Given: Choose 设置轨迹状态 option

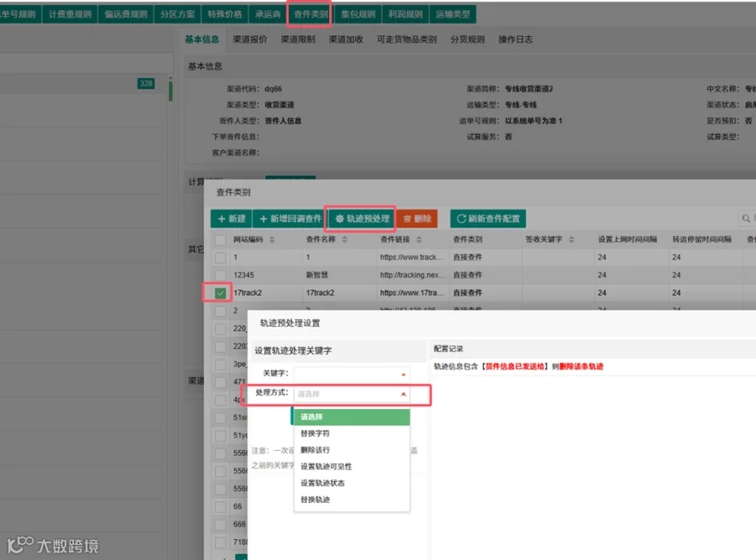Looking at the screenshot, I should click(x=352, y=483).
